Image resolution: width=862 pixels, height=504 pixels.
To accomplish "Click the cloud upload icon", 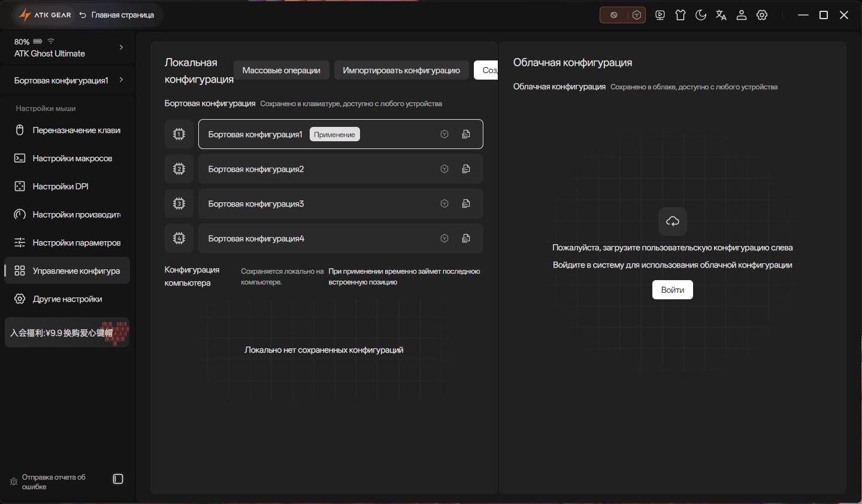I will pyautogui.click(x=673, y=221).
